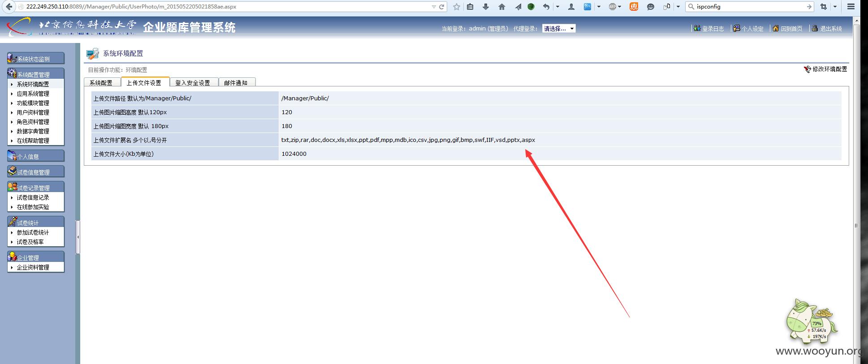Open 数据字典管理 in sidebar
This screenshot has width=868, height=364.
[33, 131]
